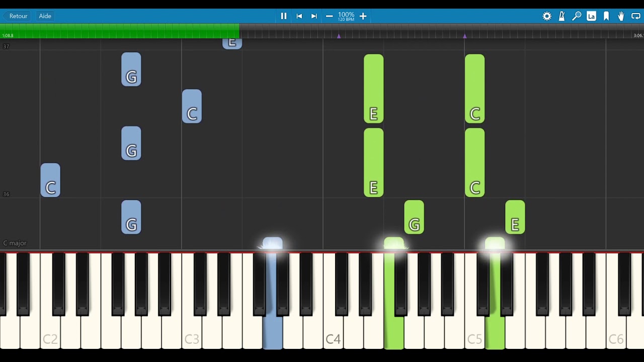Skip forward to next section
The width and height of the screenshot is (644, 362).
click(314, 16)
